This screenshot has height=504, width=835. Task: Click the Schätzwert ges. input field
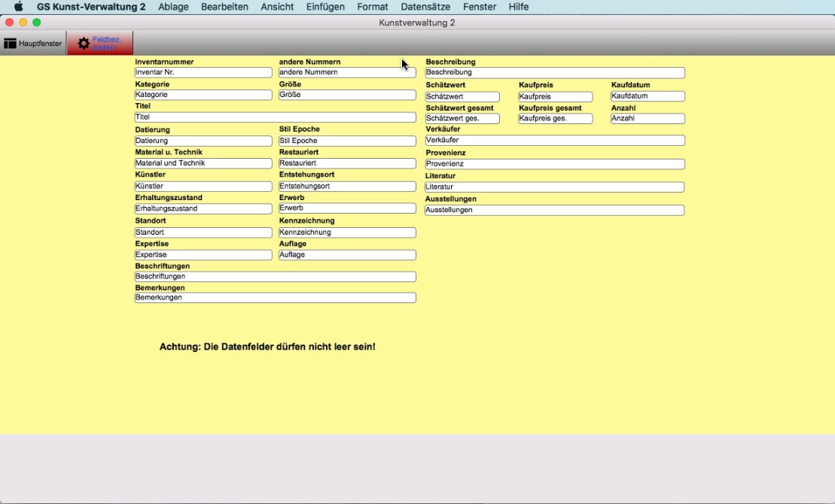[462, 119]
